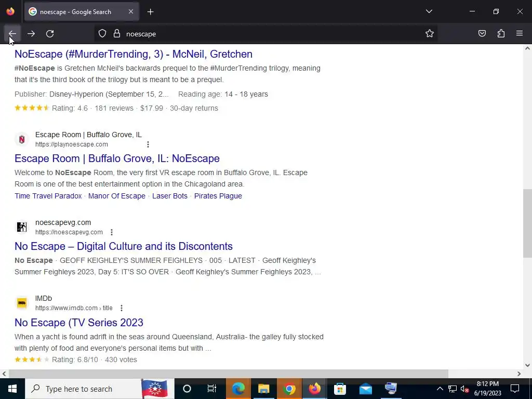The width and height of the screenshot is (532, 399).
Task: Open Cortana circle icon on taskbar
Action: coord(187,389)
